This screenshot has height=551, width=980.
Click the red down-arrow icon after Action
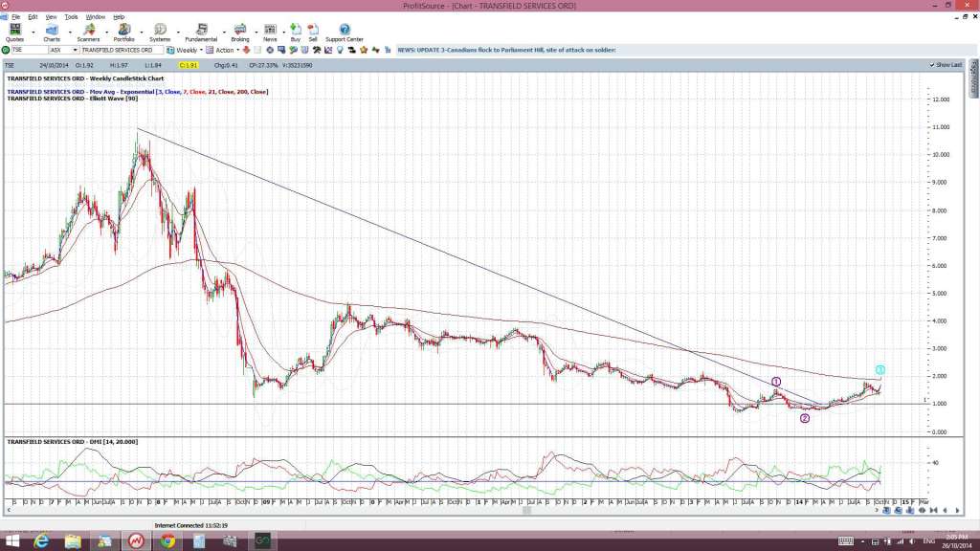point(246,50)
